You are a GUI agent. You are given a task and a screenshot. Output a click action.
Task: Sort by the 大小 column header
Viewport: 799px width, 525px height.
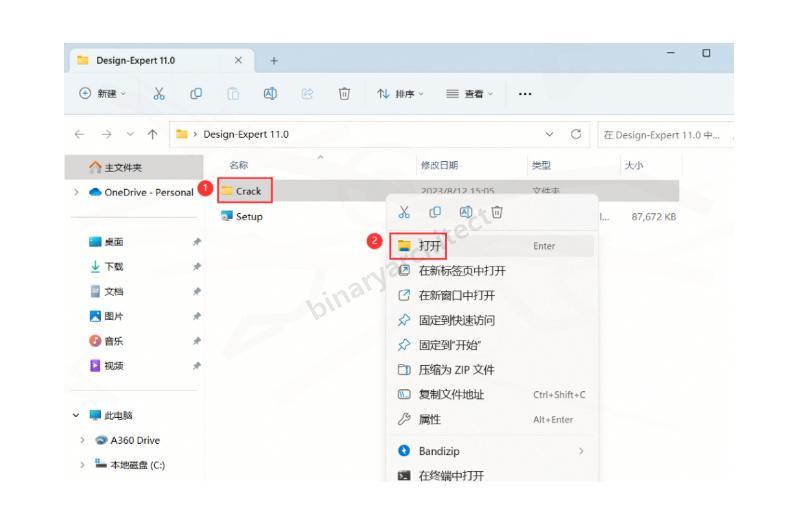[x=634, y=165]
